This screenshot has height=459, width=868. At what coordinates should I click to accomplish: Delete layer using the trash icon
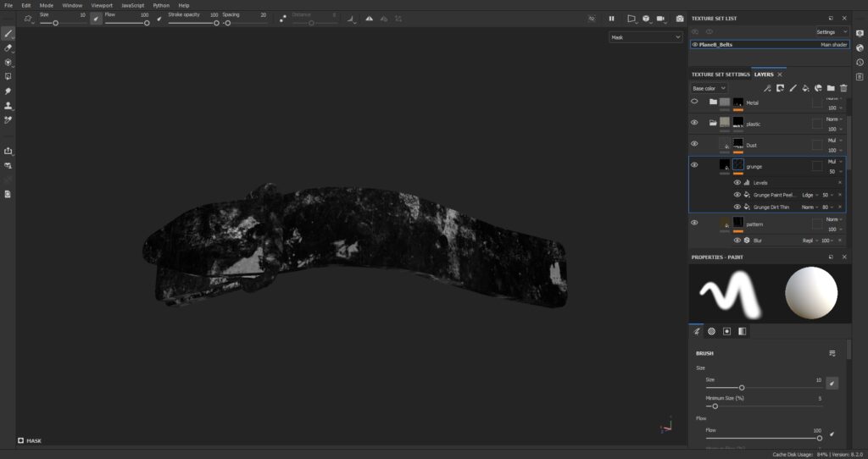[x=843, y=88]
